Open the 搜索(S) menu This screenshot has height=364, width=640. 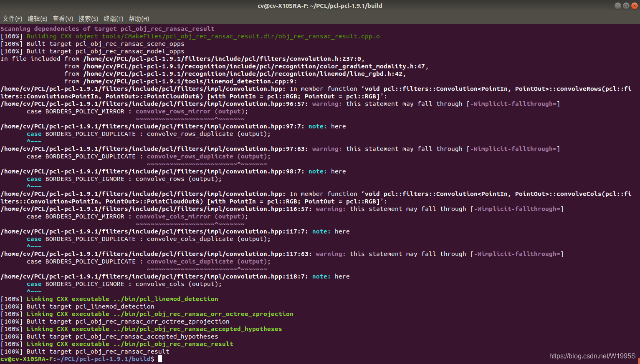89,19
